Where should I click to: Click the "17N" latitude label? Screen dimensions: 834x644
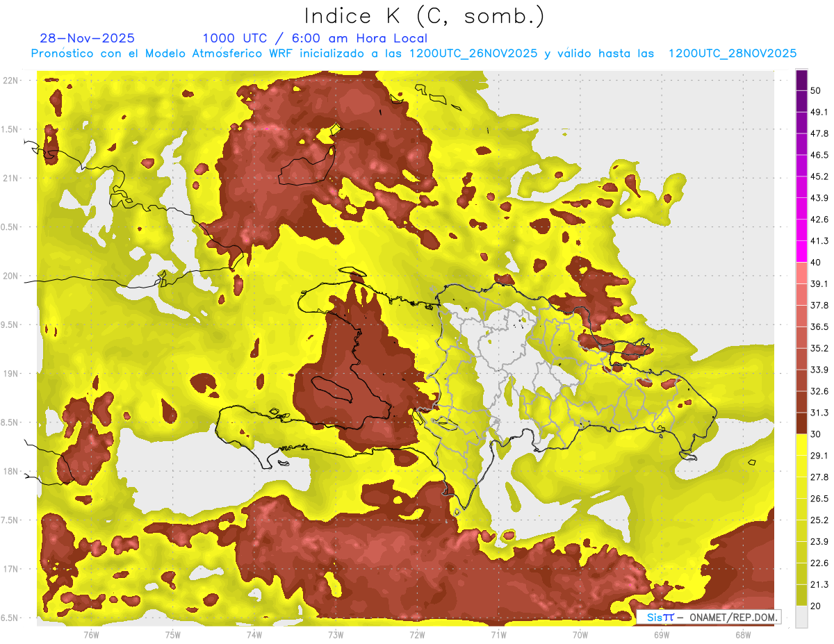[10, 569]
